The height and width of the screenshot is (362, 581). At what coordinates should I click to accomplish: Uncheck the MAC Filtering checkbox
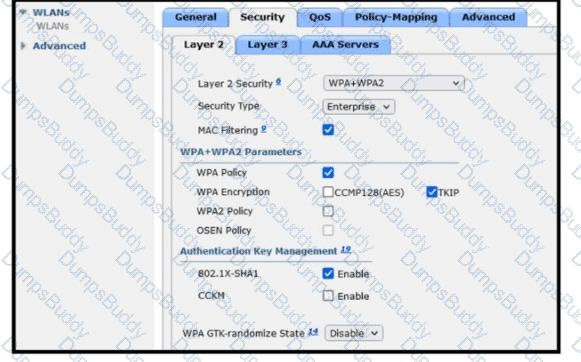[328, 130]
